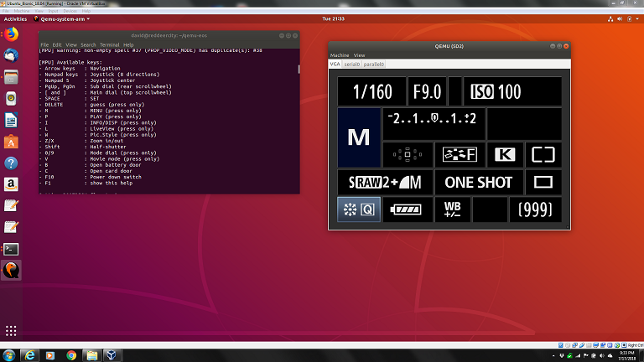
Task: Select the ONE SHOT AF mode
Action: [x=479, y=182]
